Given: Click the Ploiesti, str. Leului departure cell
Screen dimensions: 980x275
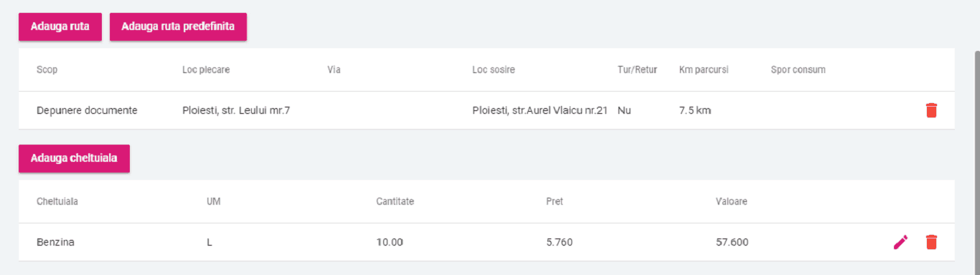Looking at the screenshot, I should pos(236,110).
